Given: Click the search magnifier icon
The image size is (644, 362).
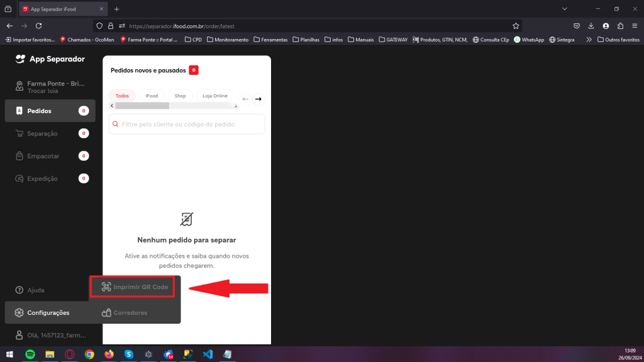Looking at the screenshot, I should pyautogui.click(x=116, y=124).
